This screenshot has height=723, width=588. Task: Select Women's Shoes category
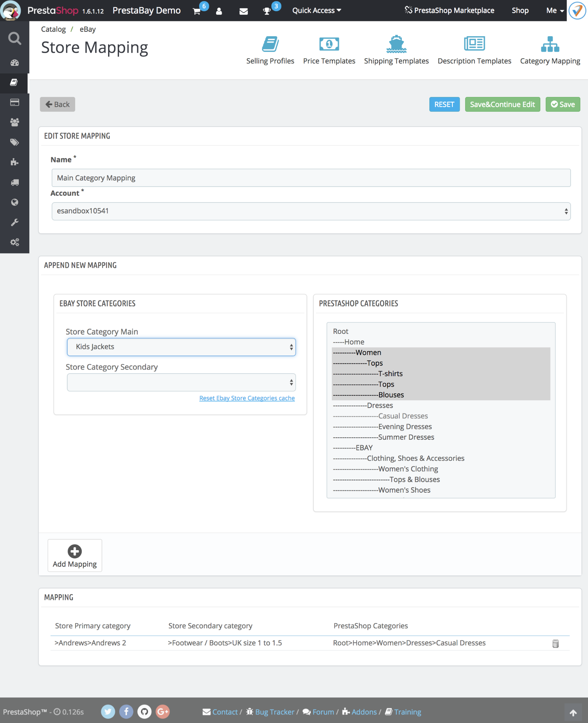(441, 490)
